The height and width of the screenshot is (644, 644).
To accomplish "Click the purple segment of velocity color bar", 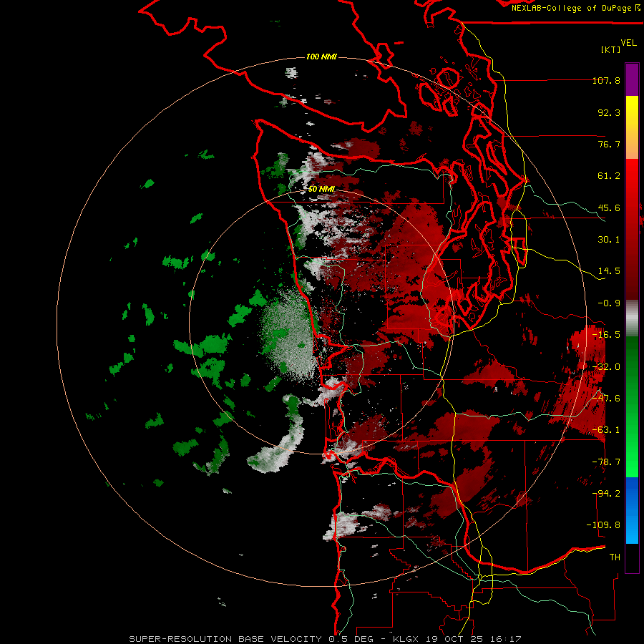I will click(x=632, y=79).
